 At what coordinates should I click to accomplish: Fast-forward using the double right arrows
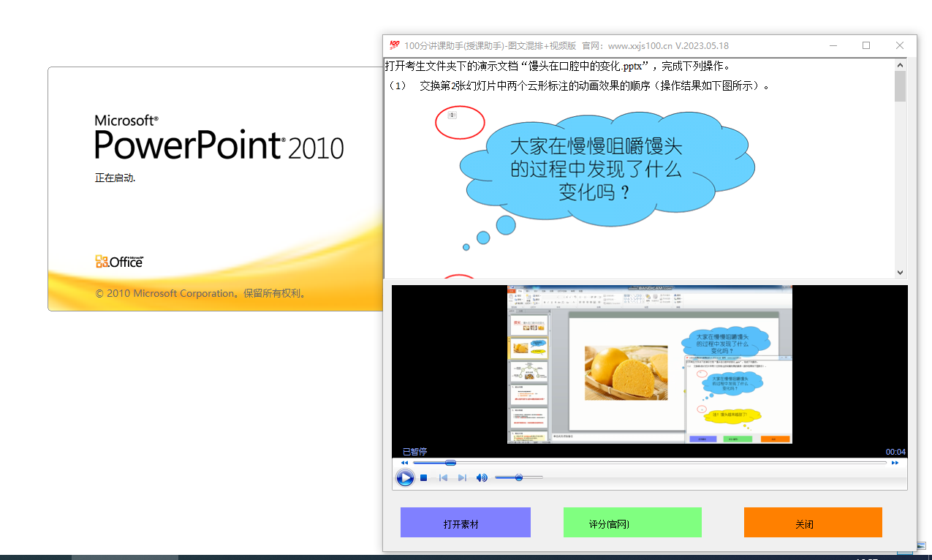tap(895, 463)
